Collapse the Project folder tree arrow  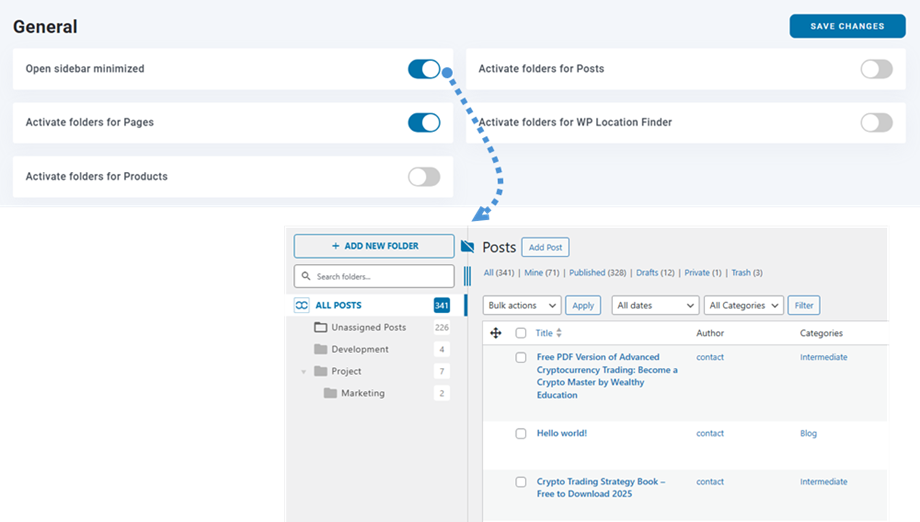tap(304, 372)
